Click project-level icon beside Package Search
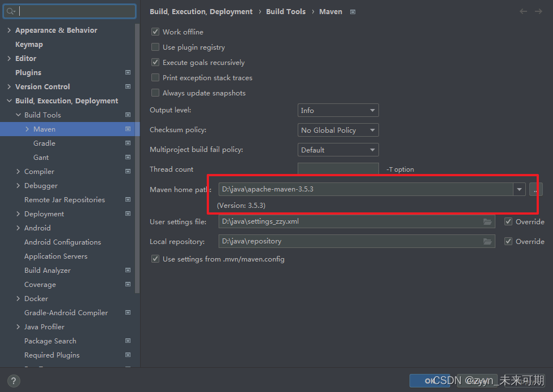 [x=128, y=341]
